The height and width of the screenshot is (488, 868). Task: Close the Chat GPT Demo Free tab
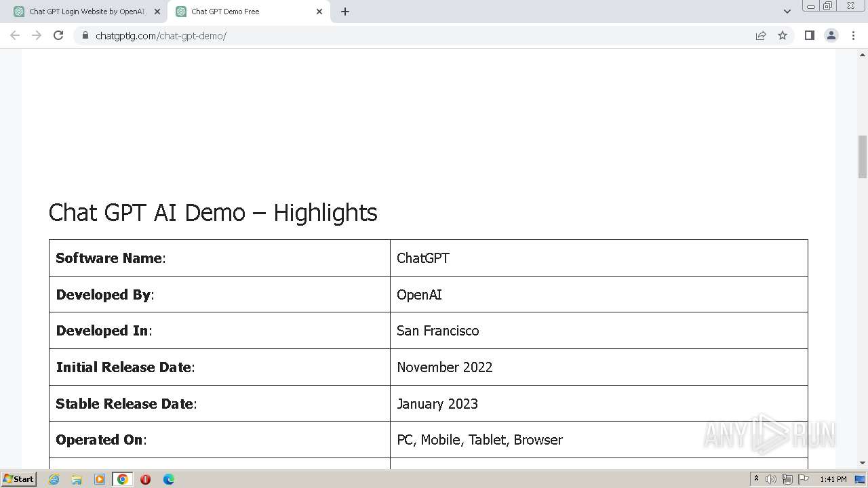319,12
